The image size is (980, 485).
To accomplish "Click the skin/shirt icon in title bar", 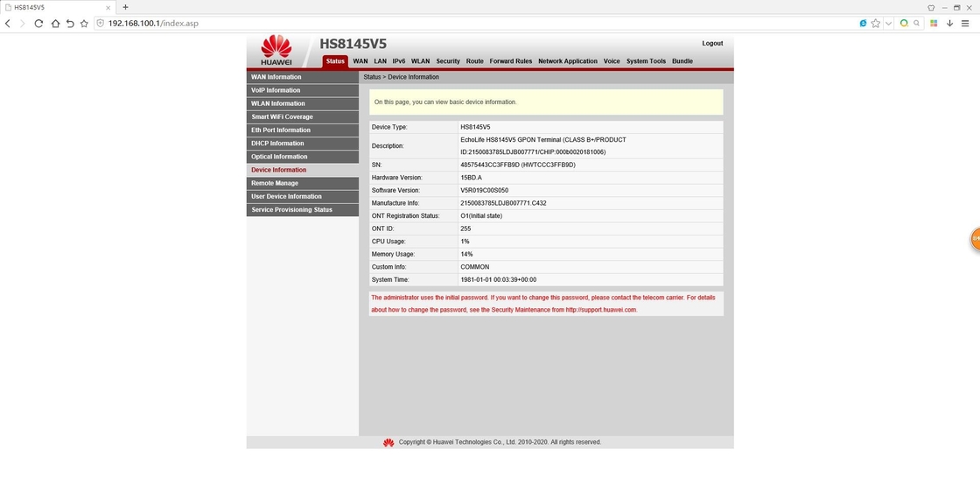I will click(x=931, y=8).
